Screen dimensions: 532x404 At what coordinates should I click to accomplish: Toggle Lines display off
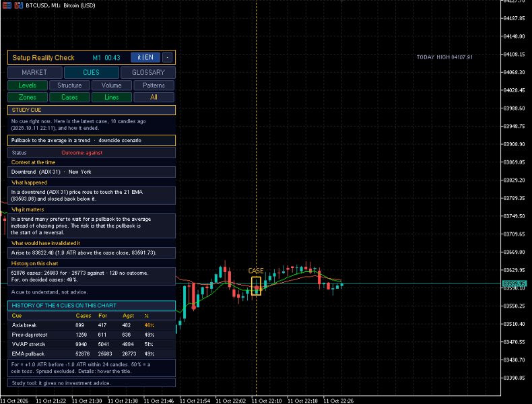click(112, 98)
